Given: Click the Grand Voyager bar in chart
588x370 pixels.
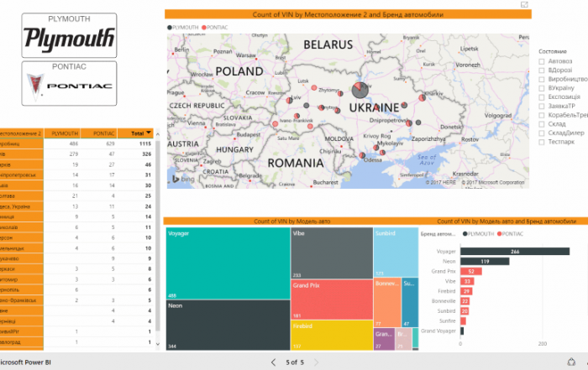Looking at the screenshot, I should tap(462, 331).
